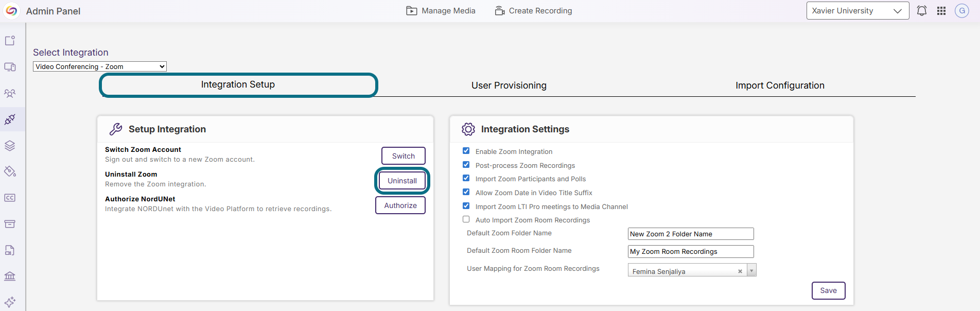The image size is (980, 311).
Task: Open the user profile avatar G
Action: [x=962, y=11]
